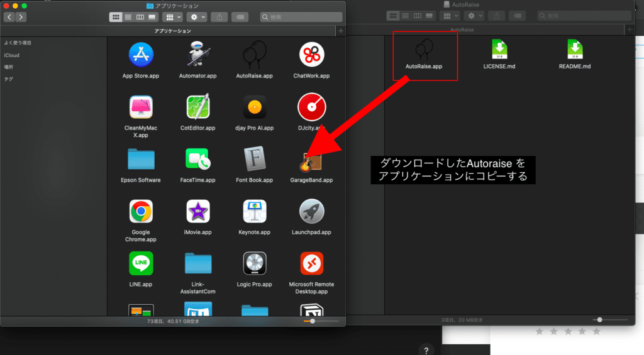644x355 pixels.
Task: Select Keynote.app icon
Action: tap(255, 211)
